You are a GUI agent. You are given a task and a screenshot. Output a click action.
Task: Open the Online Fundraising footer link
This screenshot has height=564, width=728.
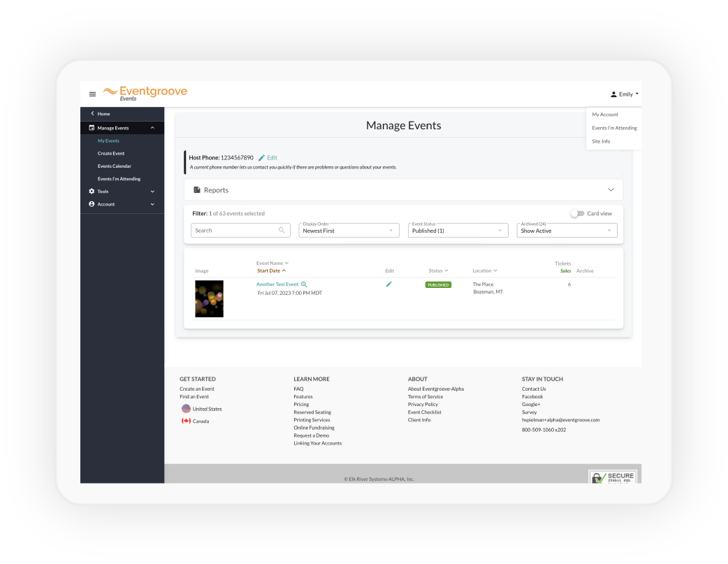click(x=314, y=428)
